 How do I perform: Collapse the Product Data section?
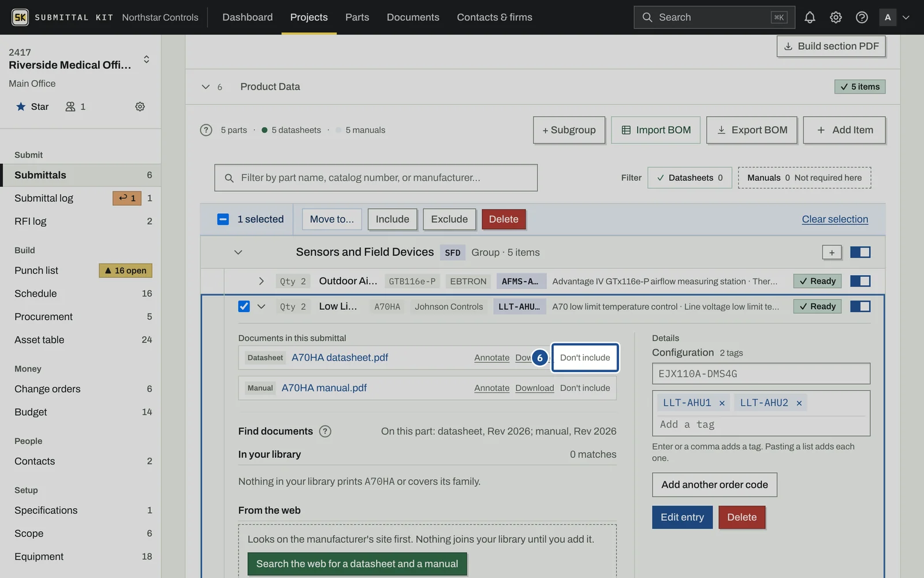pyautogui.click(x=206, y=87)
